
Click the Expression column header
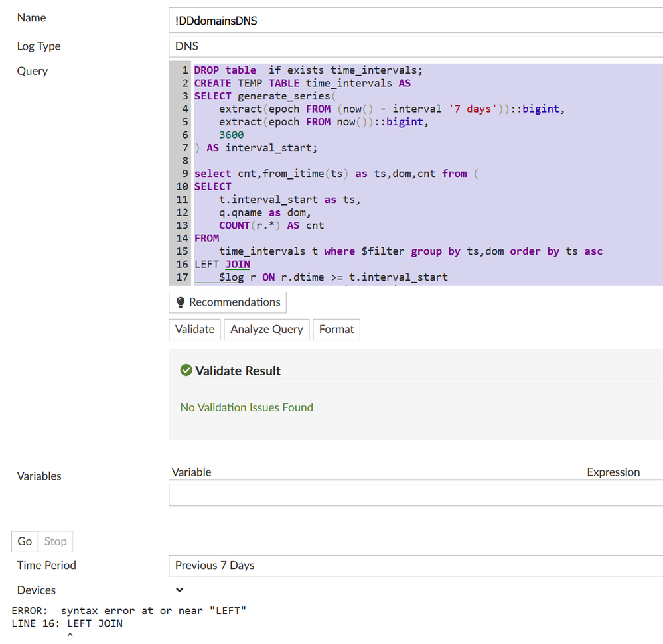point(613,472)
